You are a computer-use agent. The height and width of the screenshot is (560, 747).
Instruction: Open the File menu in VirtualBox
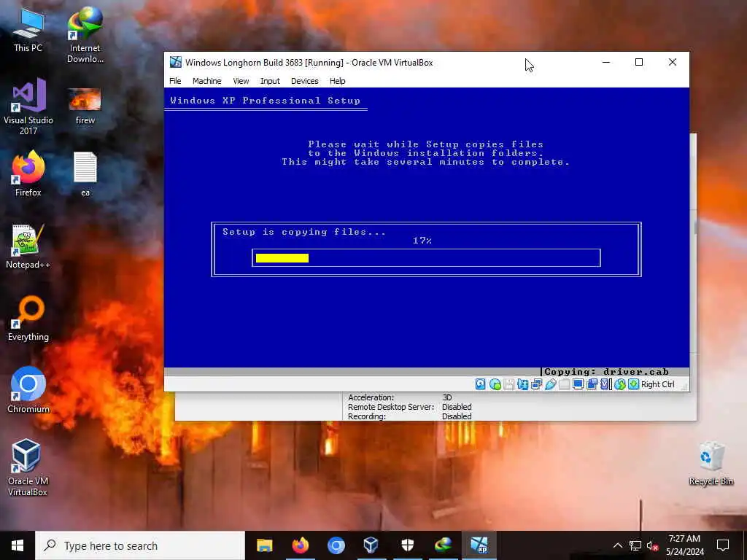[175, 81]
